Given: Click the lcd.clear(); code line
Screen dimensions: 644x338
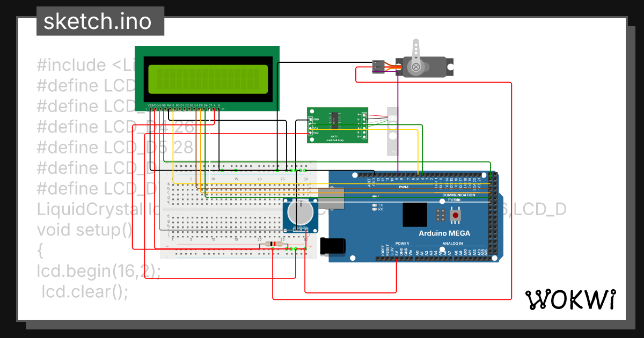Looking at the screenshot, I should [85, 292].
